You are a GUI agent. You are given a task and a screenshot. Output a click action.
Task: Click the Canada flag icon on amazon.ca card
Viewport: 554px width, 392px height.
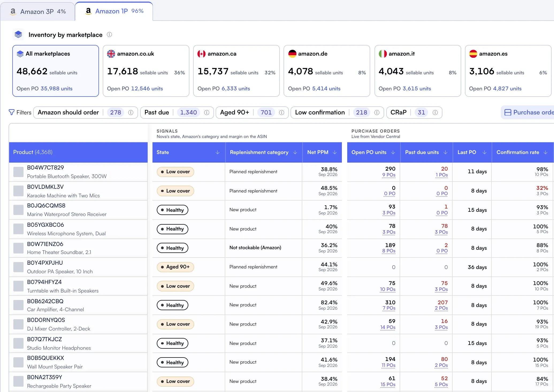pyautogui.click(x=201, y=54)
